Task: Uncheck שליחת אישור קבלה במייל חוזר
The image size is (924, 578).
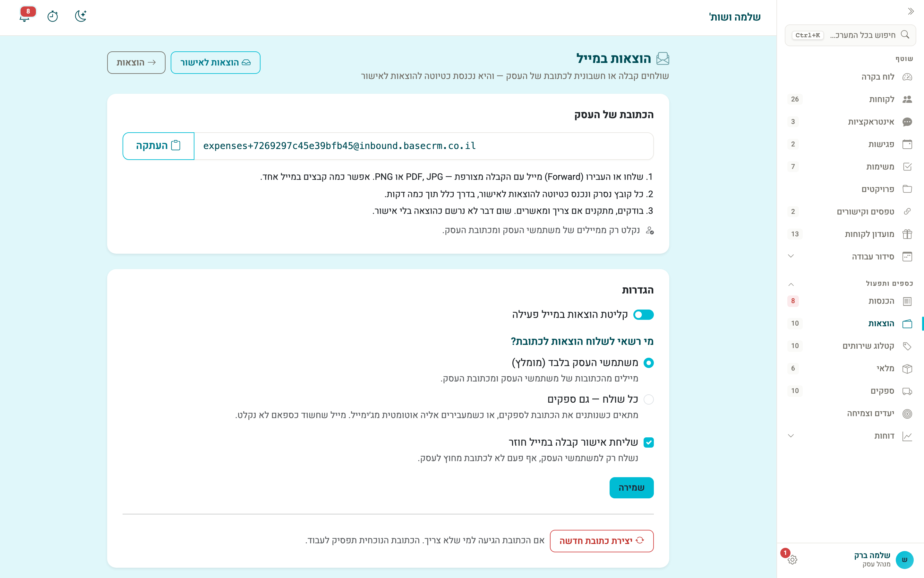Action: [648, 442]
